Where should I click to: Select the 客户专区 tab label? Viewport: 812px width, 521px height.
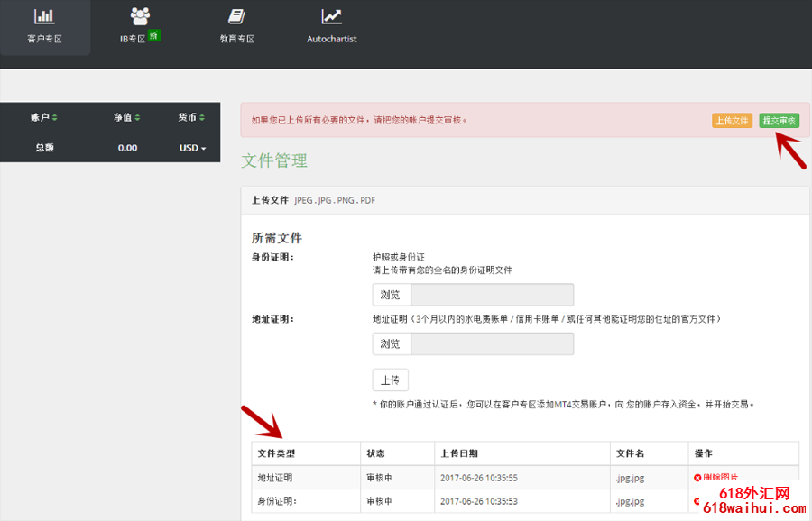point(44,39)
